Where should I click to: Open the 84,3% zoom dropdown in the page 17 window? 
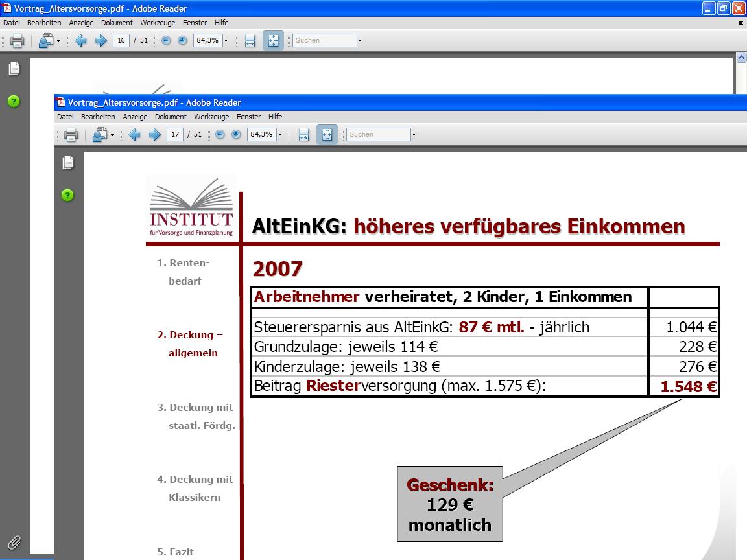(x=279, y=135)
